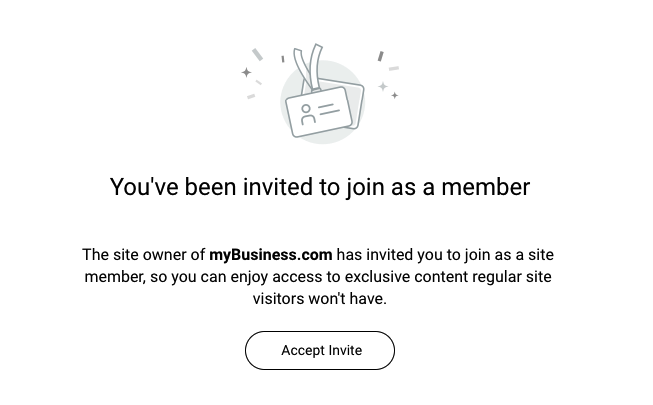Click the sparkle star right of badge
Viewport: 653px width, 405px height.
(x=383, y=87)
